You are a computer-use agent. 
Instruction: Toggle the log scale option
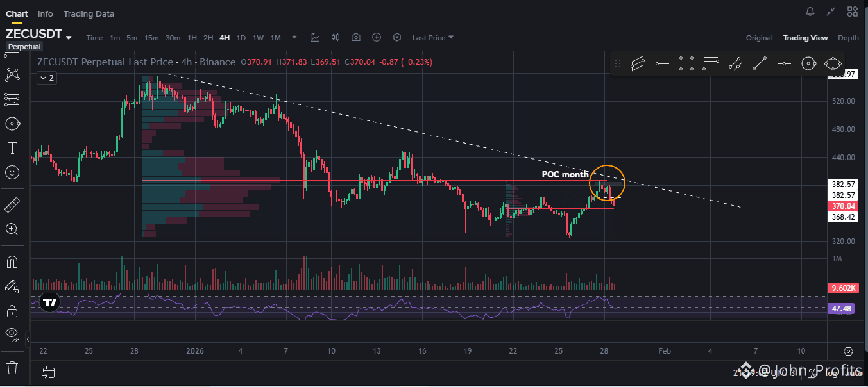pos(833,372)
